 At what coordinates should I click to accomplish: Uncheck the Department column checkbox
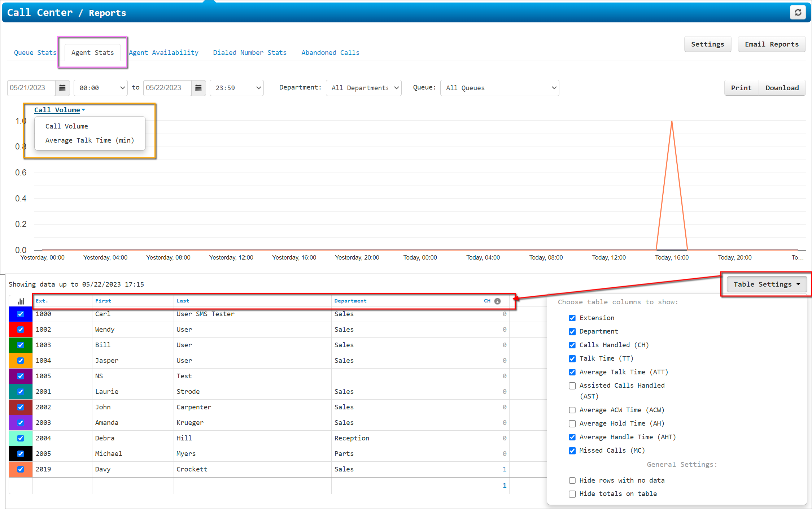click(572, 331)
